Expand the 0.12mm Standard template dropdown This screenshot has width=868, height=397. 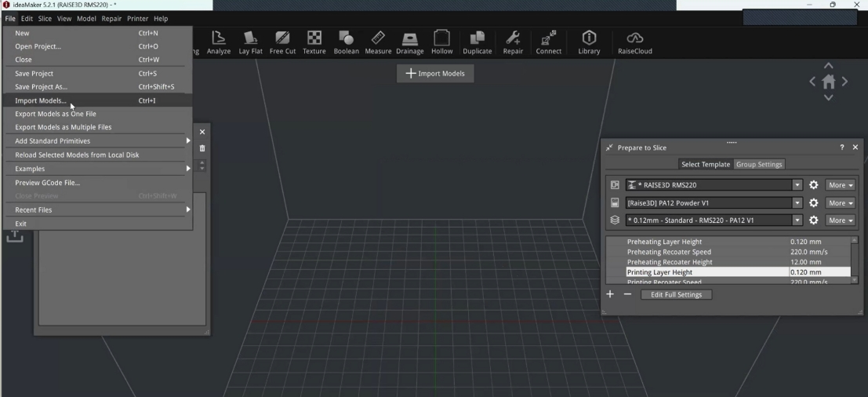tap(797, 220)
